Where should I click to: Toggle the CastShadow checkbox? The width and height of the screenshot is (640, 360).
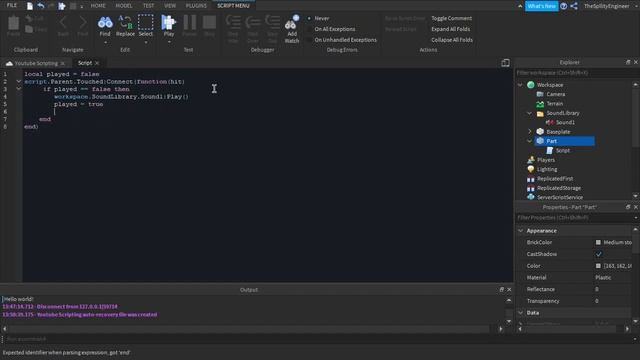click(x=598, y=254)
